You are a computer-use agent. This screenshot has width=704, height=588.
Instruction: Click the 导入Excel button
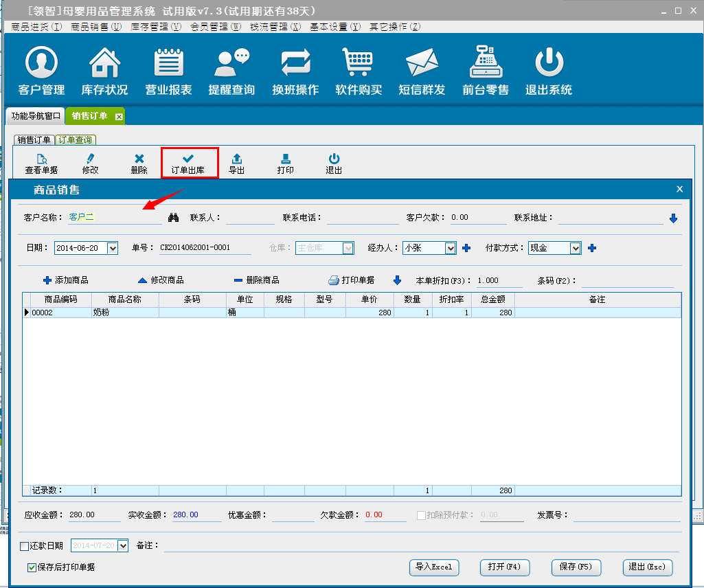(434, 567)
